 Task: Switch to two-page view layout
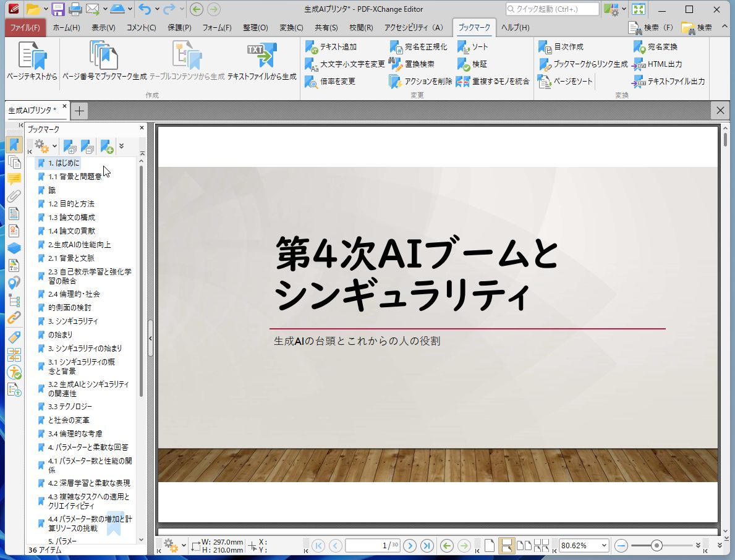[x=525, y=545]
